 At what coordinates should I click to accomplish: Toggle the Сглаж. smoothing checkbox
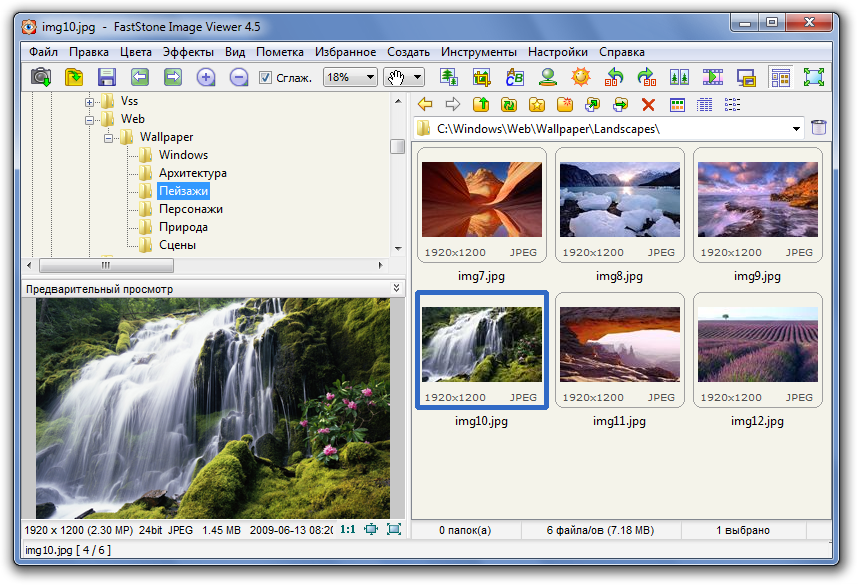tap(265, 78)
